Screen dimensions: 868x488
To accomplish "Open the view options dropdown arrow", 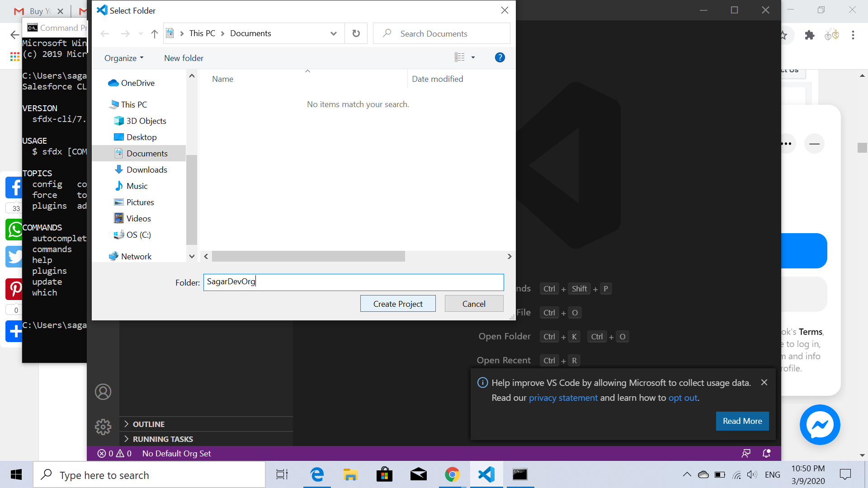I will click(x=473, y=57).
